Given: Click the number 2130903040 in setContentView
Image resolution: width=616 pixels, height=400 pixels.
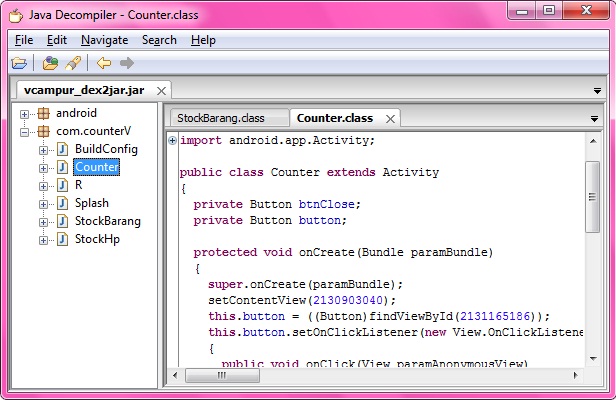Looking at the screenshot, I should click(348, 301).
